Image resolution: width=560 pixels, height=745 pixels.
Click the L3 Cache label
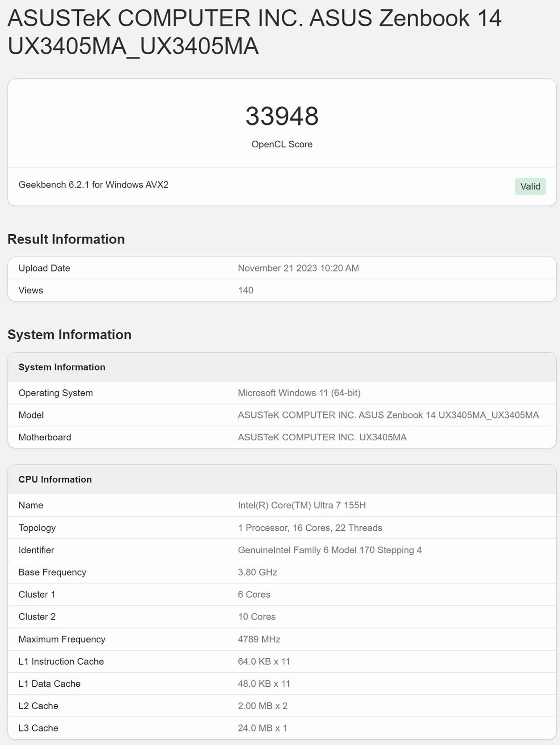[38, 728]
